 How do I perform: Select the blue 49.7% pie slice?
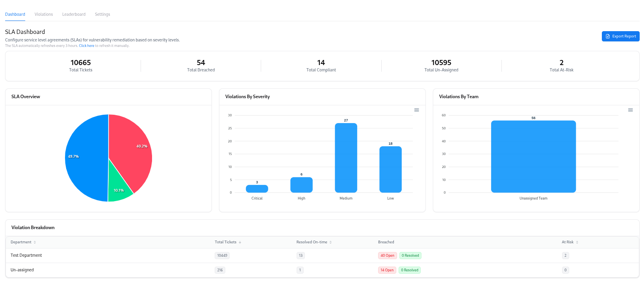click(x=85, y=158)
